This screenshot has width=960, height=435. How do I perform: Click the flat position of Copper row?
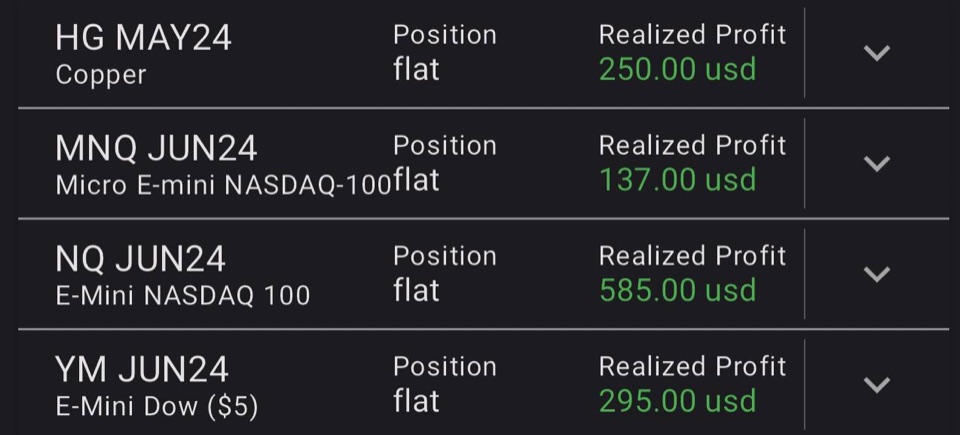tap(416, 69)
